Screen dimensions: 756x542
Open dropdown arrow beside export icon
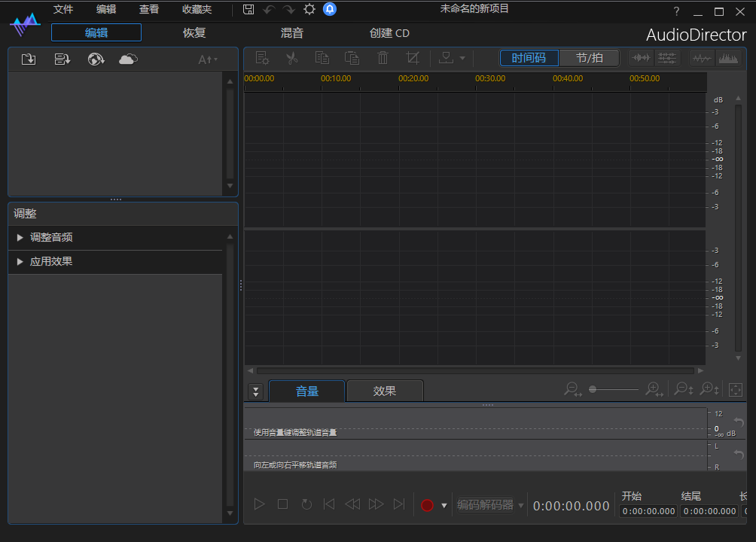[462, 59]
